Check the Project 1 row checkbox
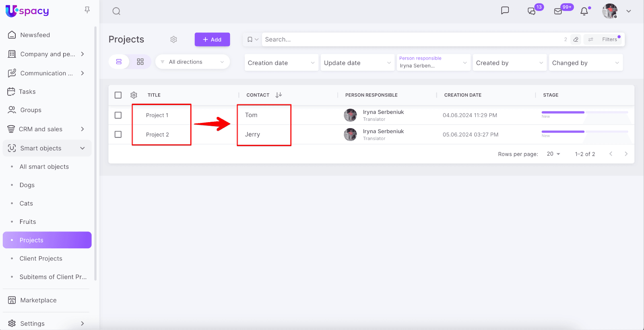The image size is (644, 330). (x=118, y=115)
